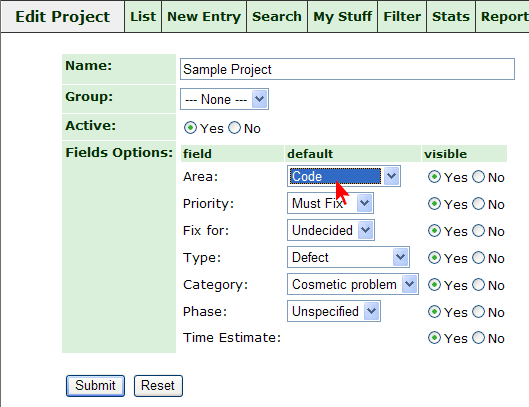529x407 pixels.
Task: Click the Reset button
Action: pyautogui.click(x=158, y=386)
